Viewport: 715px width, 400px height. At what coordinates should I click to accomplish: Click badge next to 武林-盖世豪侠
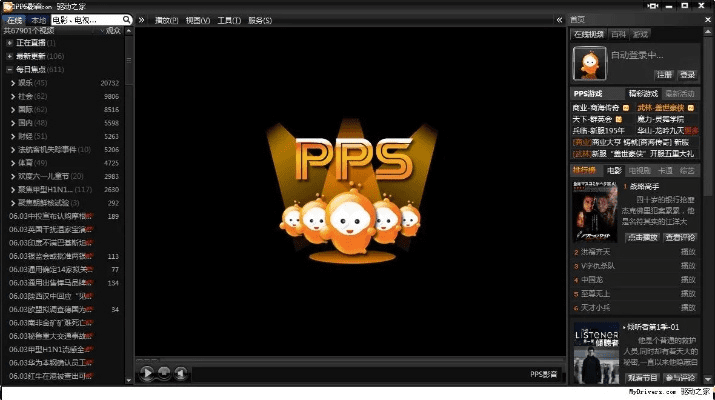691,108
